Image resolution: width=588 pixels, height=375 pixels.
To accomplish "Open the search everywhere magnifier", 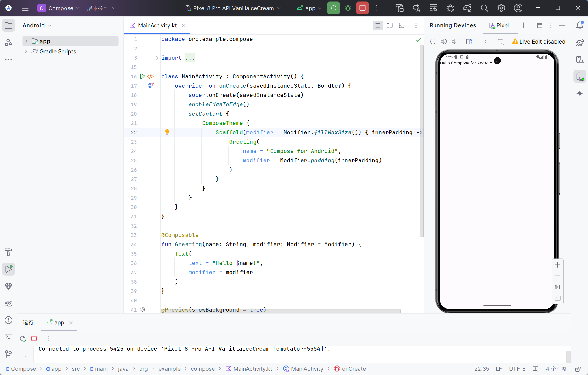I will [x=484, y=8].
